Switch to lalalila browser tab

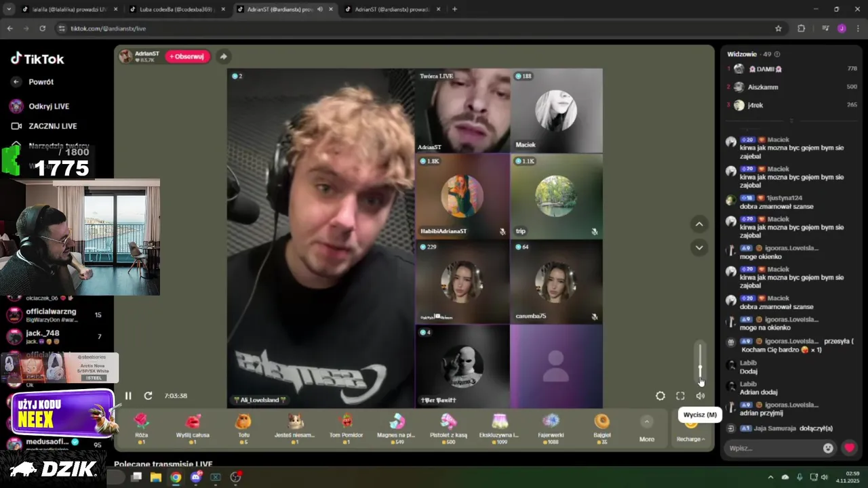69,9
